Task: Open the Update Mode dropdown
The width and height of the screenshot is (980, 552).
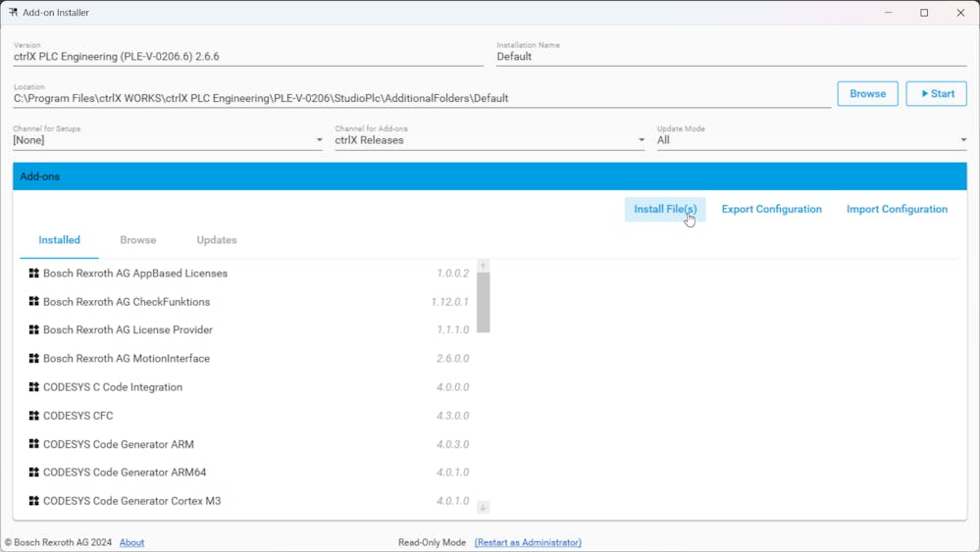Action: pos(811,140)
